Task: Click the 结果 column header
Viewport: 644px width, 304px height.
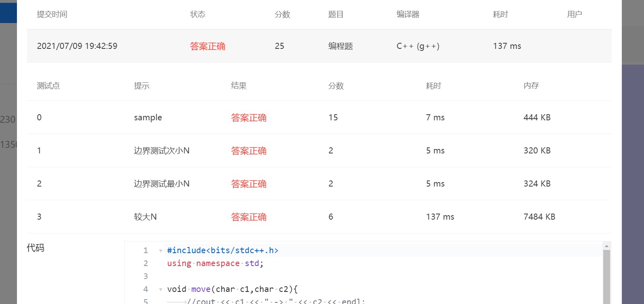Action: 239,86
